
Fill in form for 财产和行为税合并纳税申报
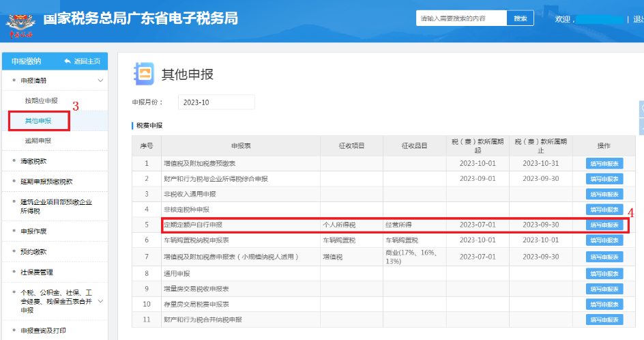pyautogui.click(x=604, y=320)
